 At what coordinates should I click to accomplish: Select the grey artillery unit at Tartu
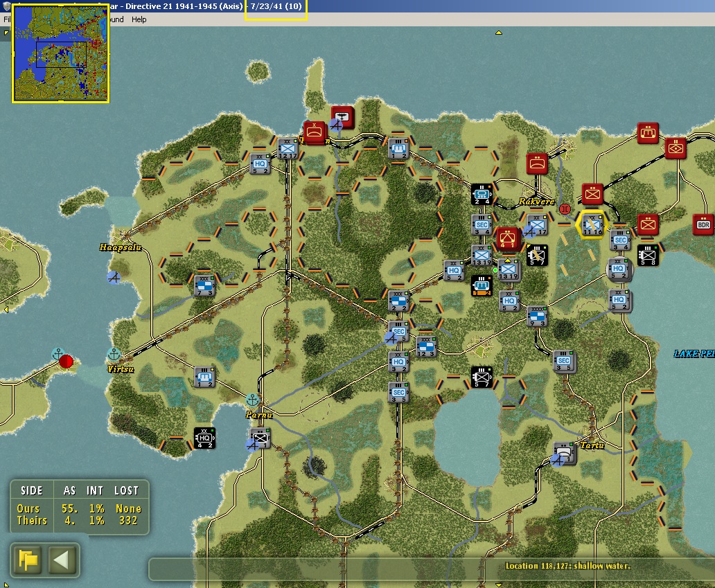(x=565, y=453)
